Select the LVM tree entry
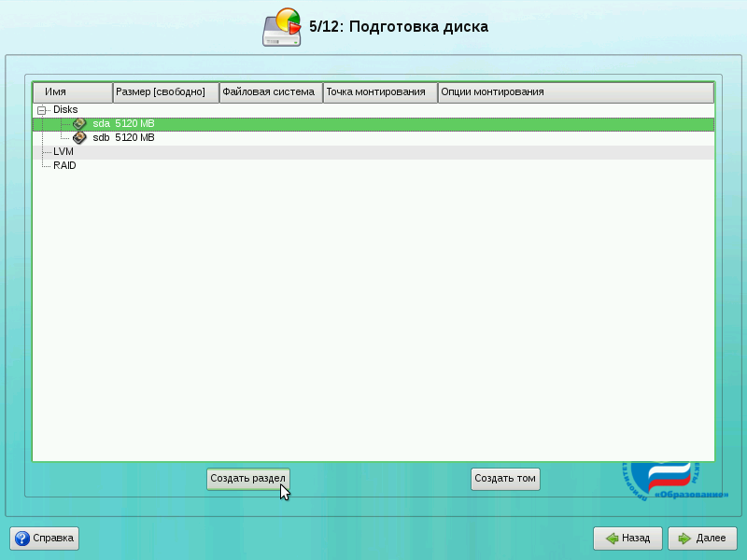 [x=63, y=151]
